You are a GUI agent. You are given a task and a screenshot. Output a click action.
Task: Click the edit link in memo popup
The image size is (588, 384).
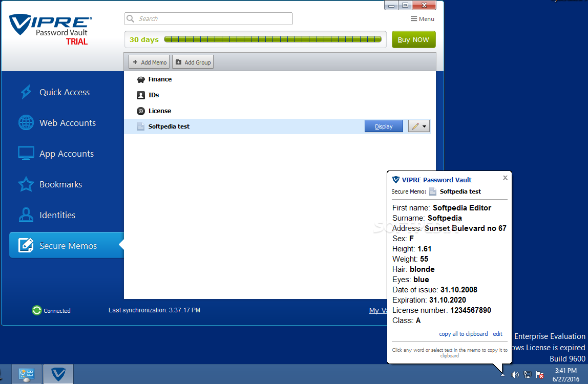pyautogui.click(x=498, y=334)
